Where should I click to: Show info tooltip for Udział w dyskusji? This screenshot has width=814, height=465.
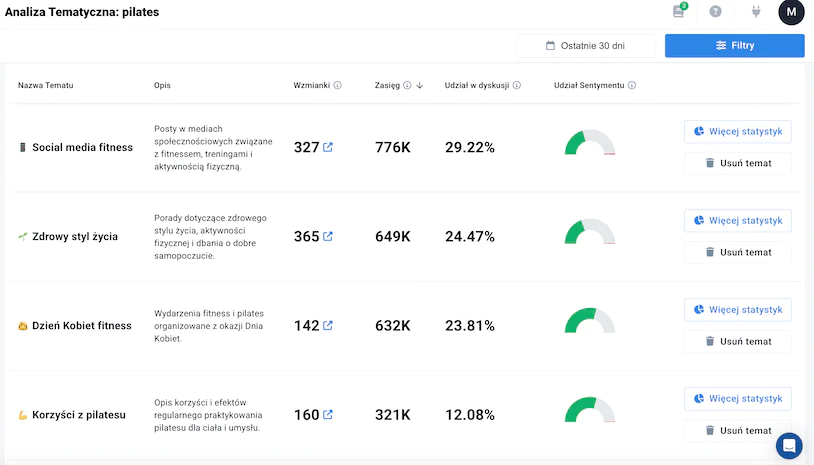click(x=517, y=85)
